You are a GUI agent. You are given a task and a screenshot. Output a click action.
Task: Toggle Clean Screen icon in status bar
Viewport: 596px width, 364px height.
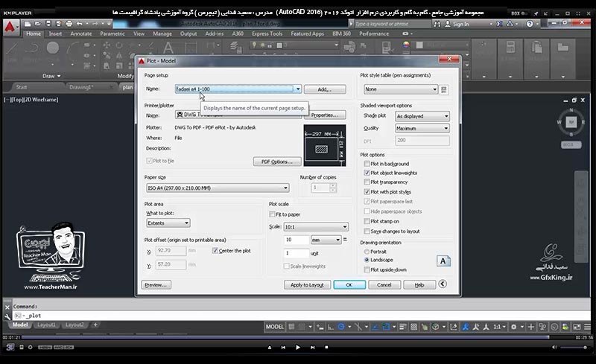point(577,326)
